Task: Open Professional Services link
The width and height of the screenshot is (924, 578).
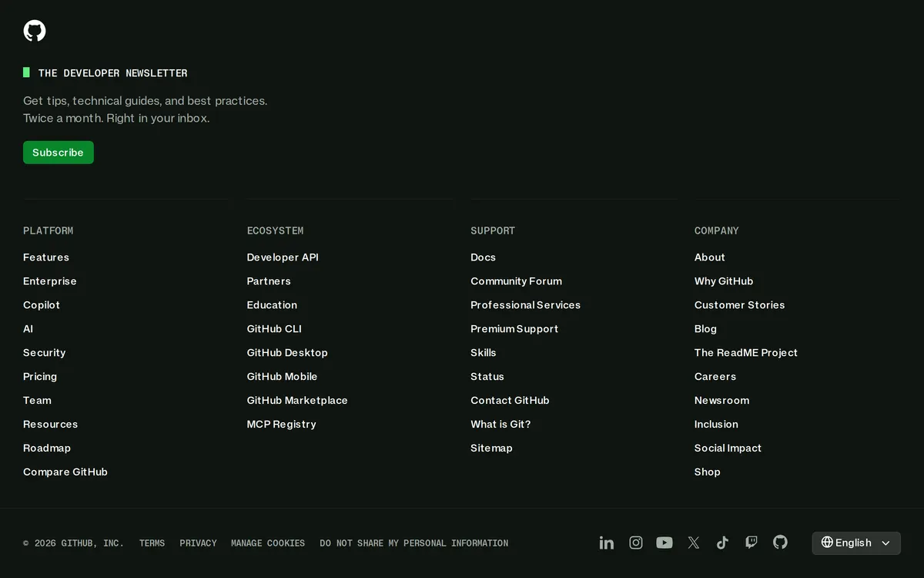Action: click(x=526, y=305)
